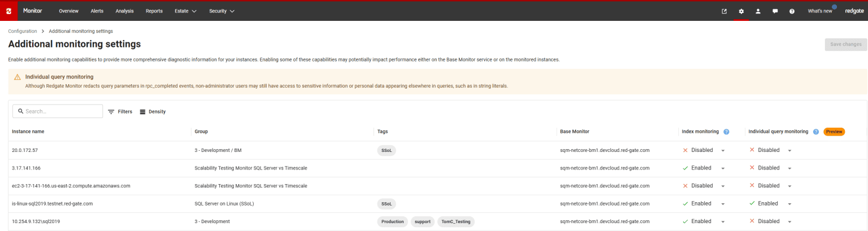Image resolution: width=868 pixels, height=231 pixels.
Task: Open Index monitoring dropdown for 20.0.172.57
Action: (x=723, y=151)
